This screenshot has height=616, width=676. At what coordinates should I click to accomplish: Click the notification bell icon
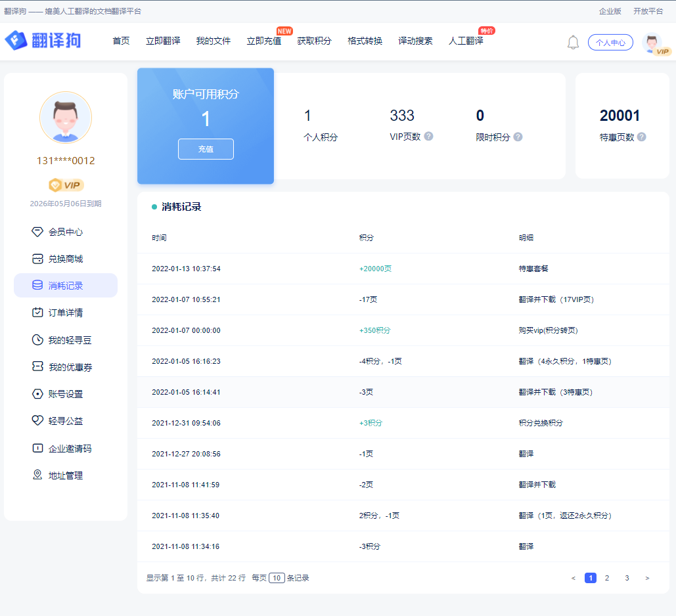click(x=573, y=43)
